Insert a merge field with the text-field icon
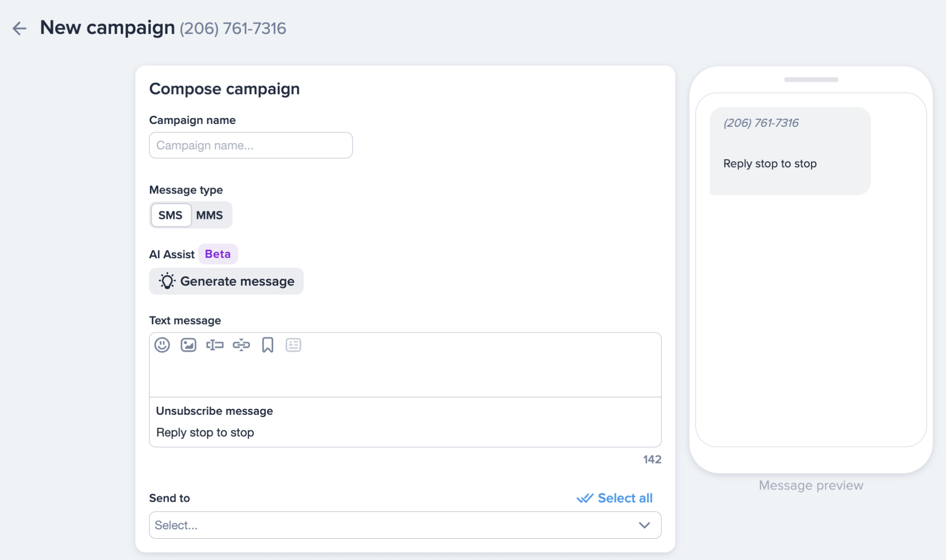946x560 pixels. tap(215, 345)
